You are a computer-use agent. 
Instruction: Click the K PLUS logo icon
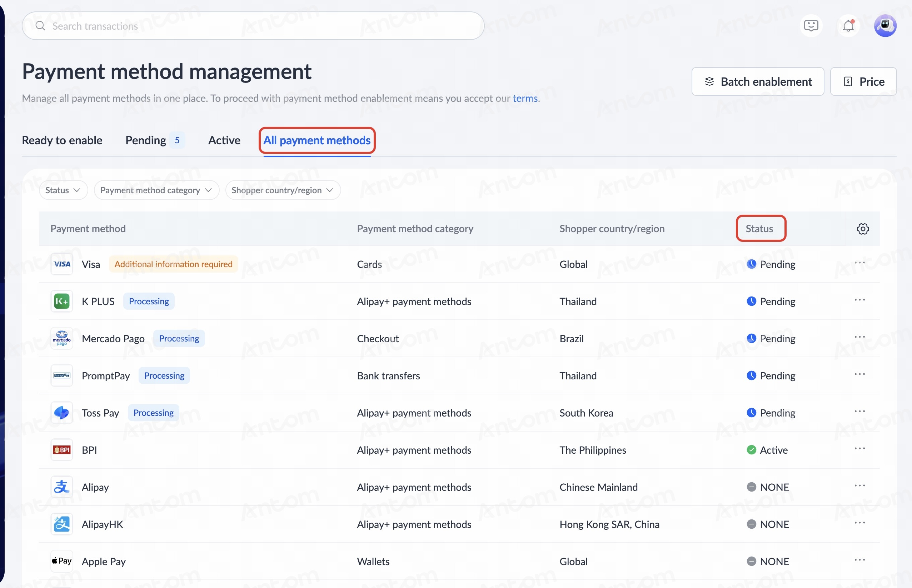pyautogui.click(x=62, y=301)
